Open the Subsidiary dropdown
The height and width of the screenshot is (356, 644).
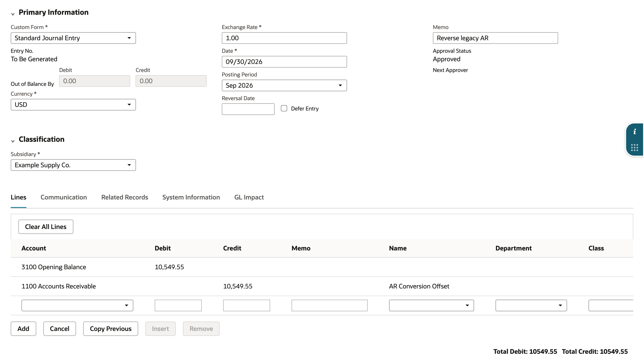(73, 165)
